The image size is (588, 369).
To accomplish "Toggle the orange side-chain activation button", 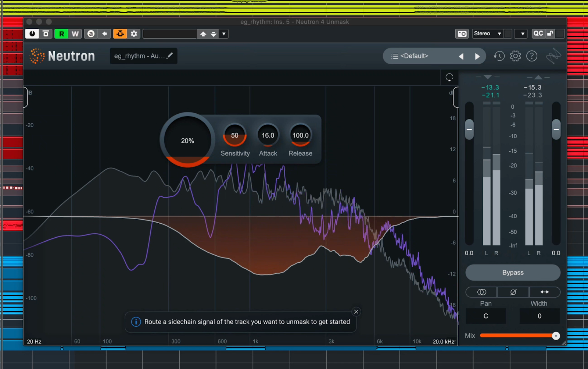I will (x=120, y=34).
